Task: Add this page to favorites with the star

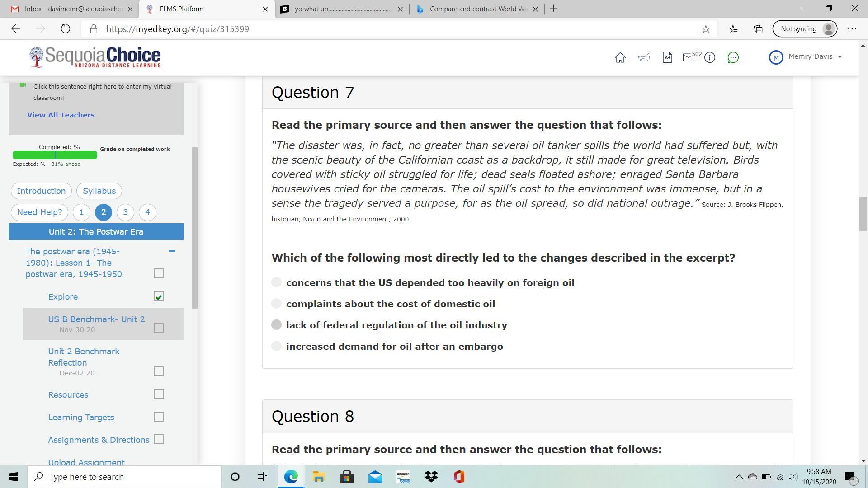Action: pyautogui.click(x=706, y=29)
